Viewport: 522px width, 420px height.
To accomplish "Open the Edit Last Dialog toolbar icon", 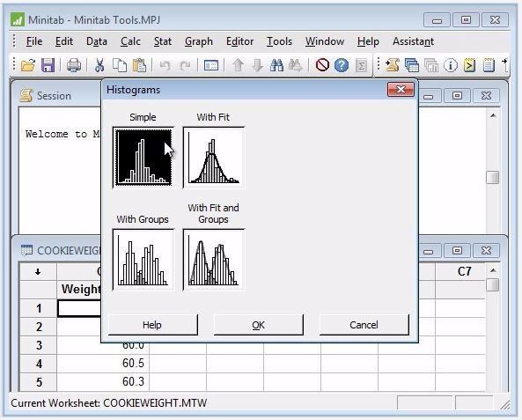I will pos(211,65).
